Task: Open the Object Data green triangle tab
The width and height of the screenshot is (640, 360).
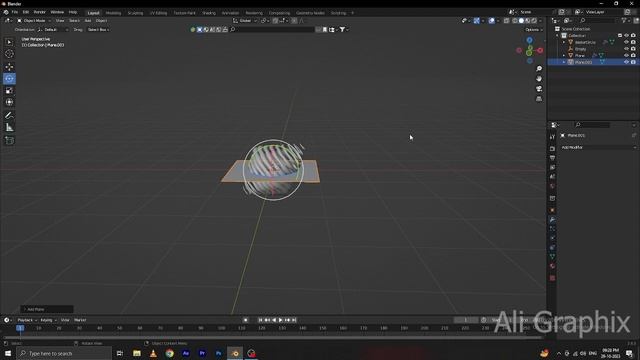Action: click(552, 257)
